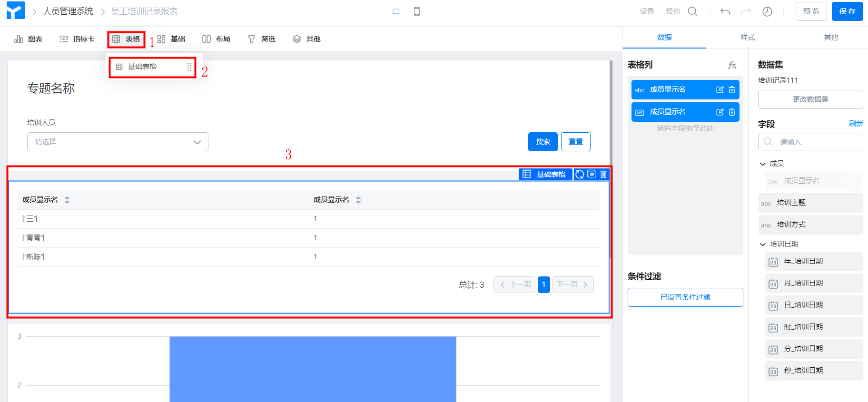Open the 图表 toolbar menu
This screenshot has height=402, width=868.
click(29, 39)
